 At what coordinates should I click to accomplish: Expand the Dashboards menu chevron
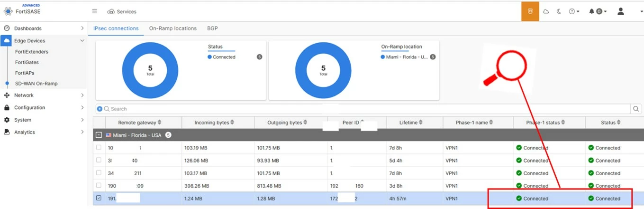pyautogui.click(x=82, y=28)
